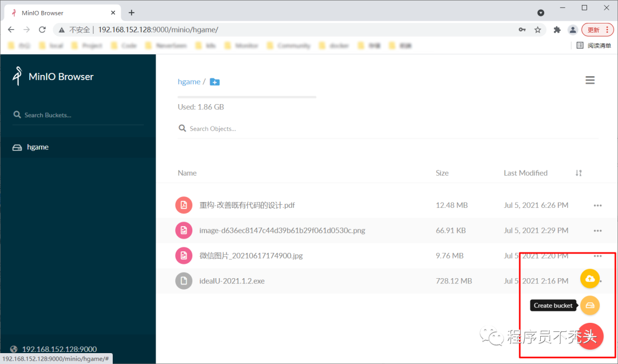Click the globe icon beside the server address
Viewport: 618px width, 364px height.
(14, 349)
